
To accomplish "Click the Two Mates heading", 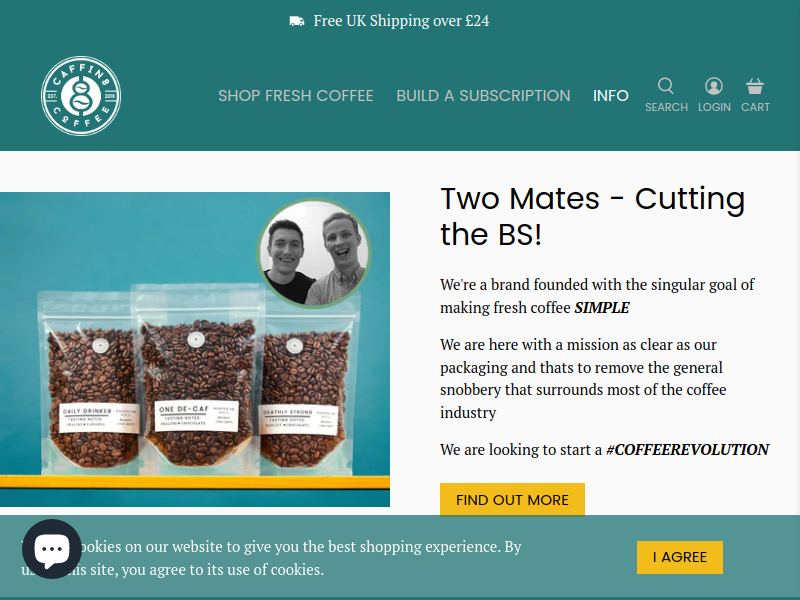I will pyautogui.click(x=592, y=216).
